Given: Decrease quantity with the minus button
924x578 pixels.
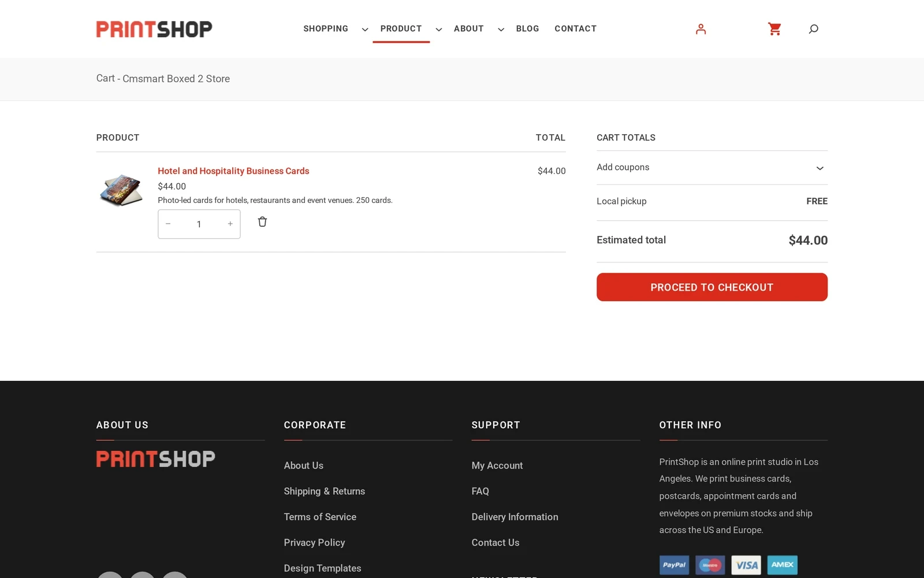Looking at the screenshot, I should tap(168, 224).
